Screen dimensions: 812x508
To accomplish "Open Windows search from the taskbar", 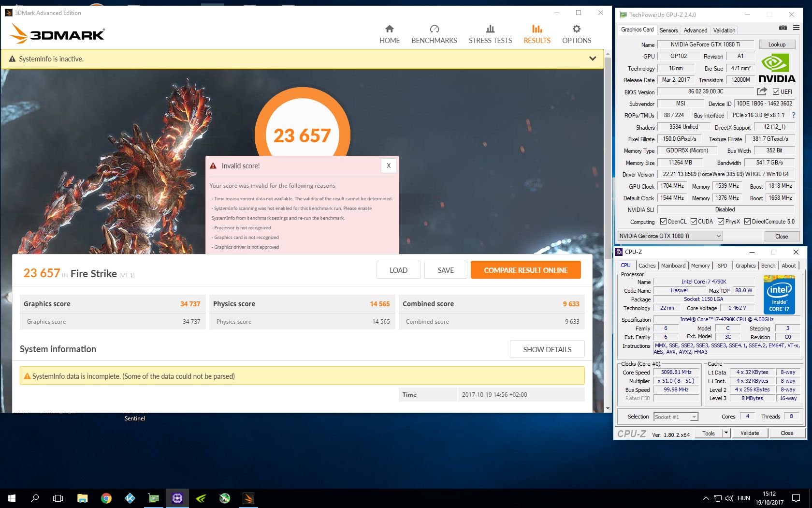I will 35,498.
